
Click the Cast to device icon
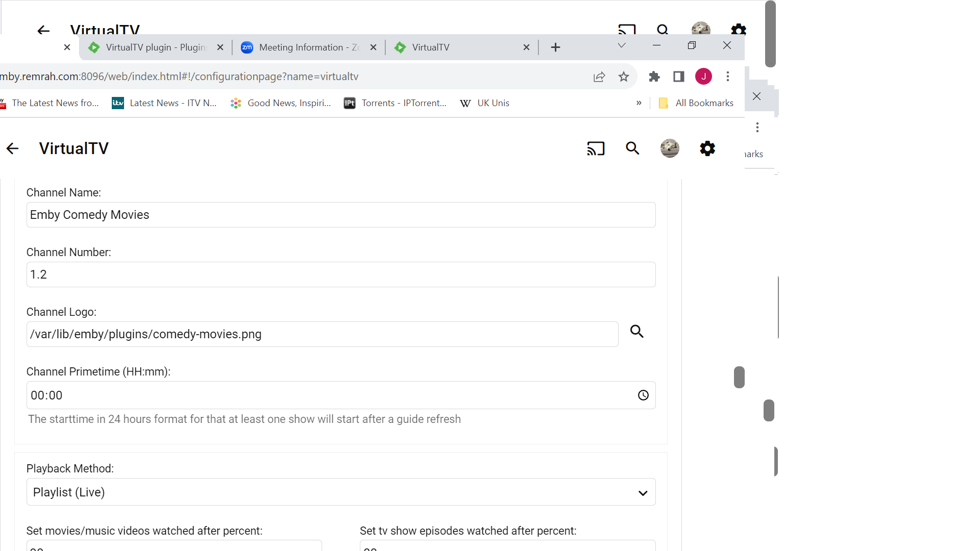(x=595, y=148)
